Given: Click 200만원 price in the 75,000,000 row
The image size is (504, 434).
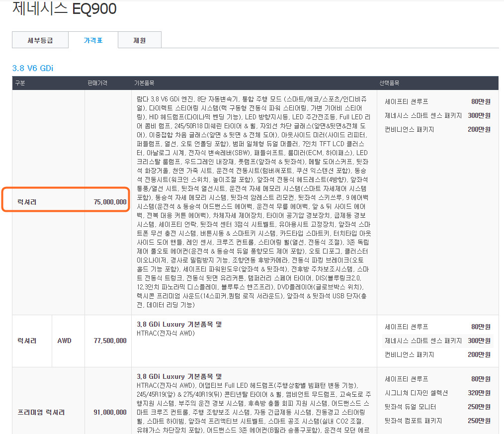Looking at the screenshot, I should [x=479, y=130].
